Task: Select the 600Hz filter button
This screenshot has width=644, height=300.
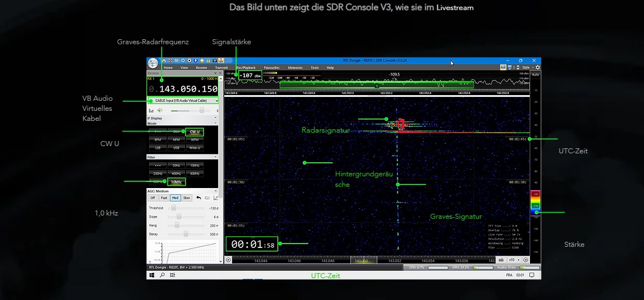Action: coord(195,174)
